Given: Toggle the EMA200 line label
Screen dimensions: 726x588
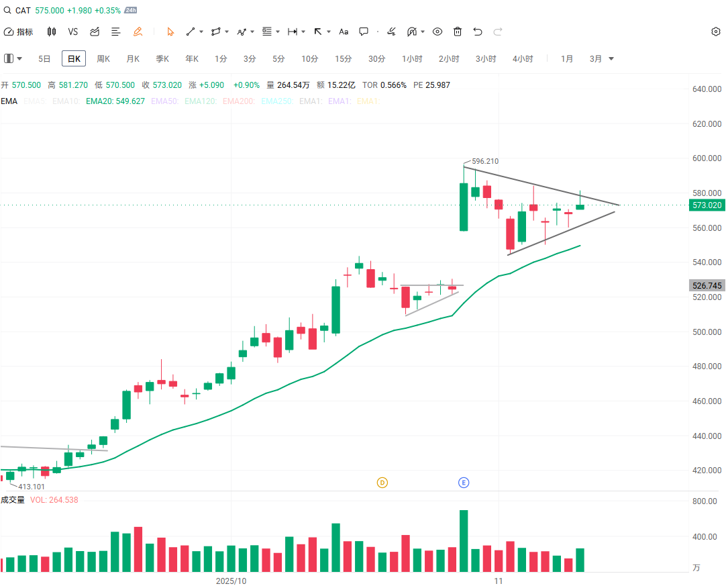Looking at the screenshot, I should pyautogui.click(x=239, y=101).
